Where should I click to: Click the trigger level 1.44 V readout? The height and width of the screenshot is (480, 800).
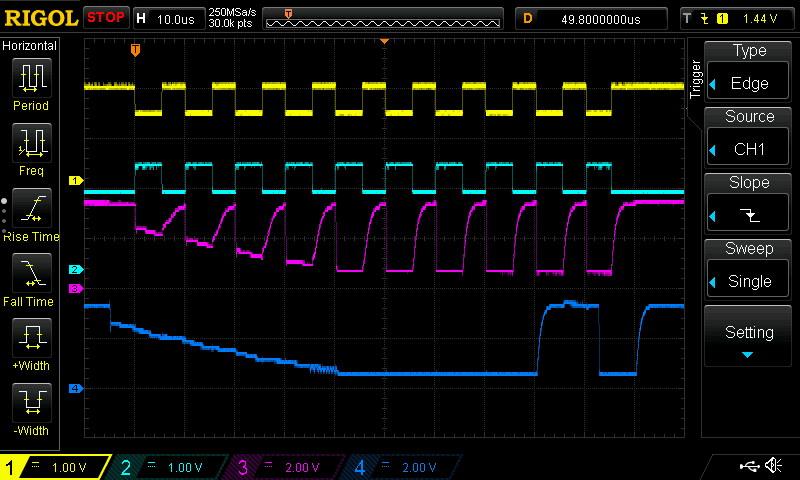tap(760, 19)
